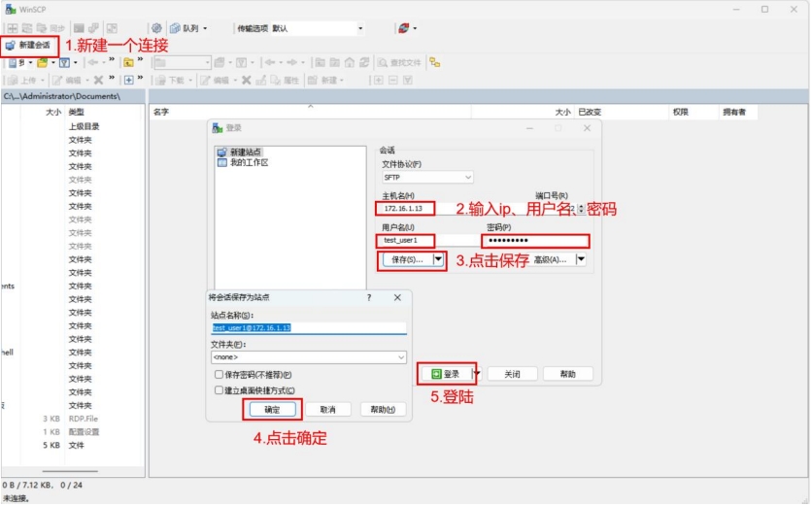
Task: Click the local panel back arrow icon
Action: click(92, 63)
